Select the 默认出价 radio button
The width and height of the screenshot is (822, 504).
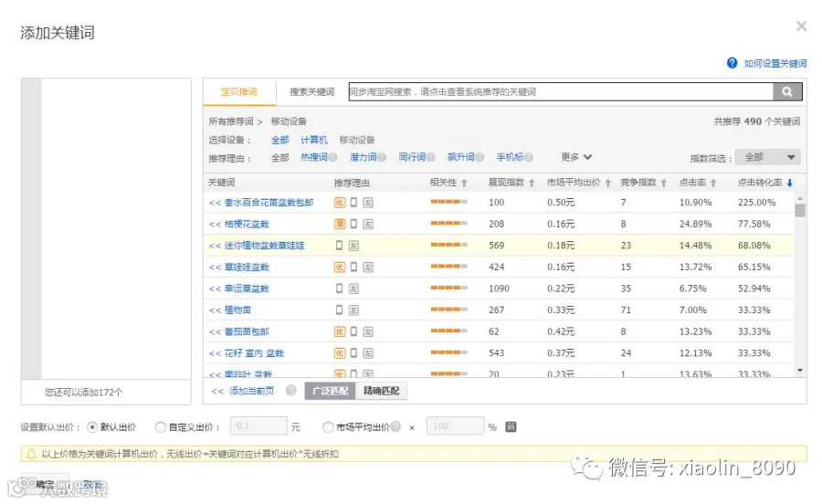click(92, 427)
